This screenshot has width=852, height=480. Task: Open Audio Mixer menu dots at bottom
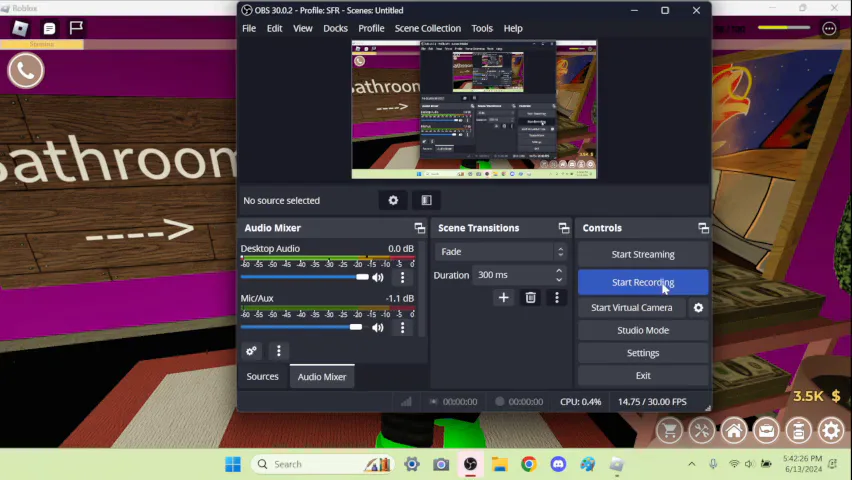[x=279, y=351]
